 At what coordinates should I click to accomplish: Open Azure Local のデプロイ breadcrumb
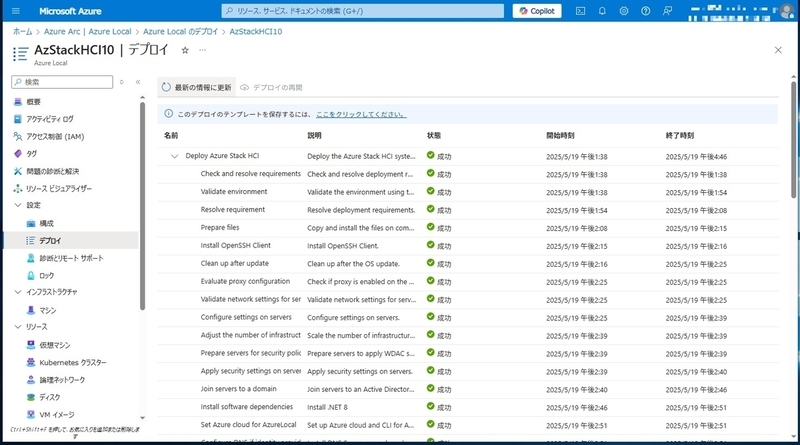[181, 32]
